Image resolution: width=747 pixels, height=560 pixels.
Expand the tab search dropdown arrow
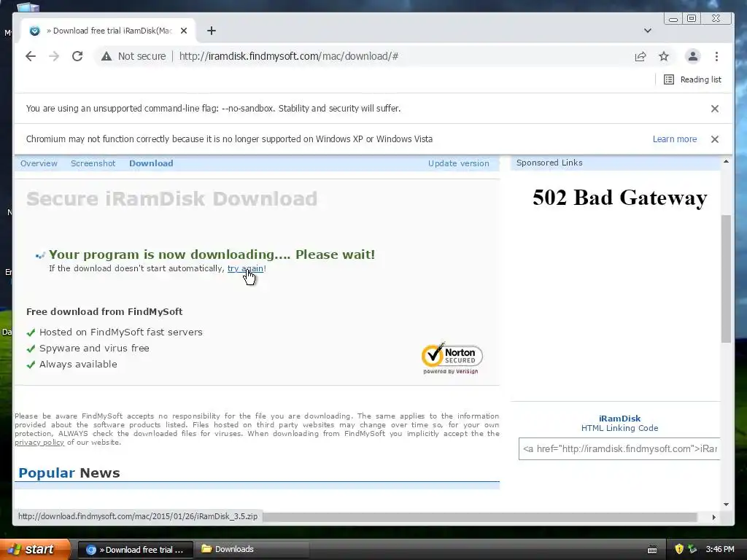coord(648,31)
